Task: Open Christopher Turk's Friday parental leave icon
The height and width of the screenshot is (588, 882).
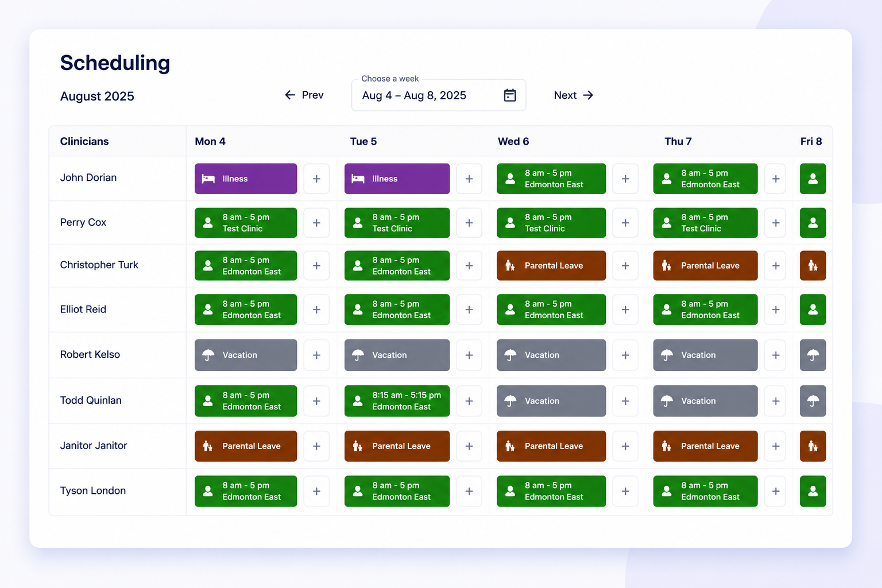Action: (x=813, y=266)
